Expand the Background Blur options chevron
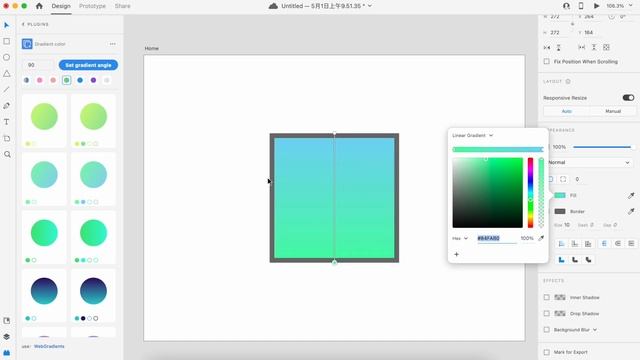The width and height of the screenshot is (640, 360). click(x=595, y=330)
